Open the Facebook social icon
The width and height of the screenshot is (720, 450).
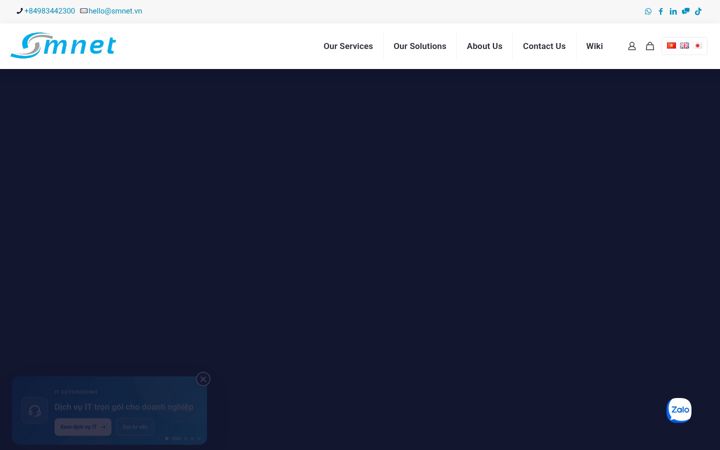660,11
